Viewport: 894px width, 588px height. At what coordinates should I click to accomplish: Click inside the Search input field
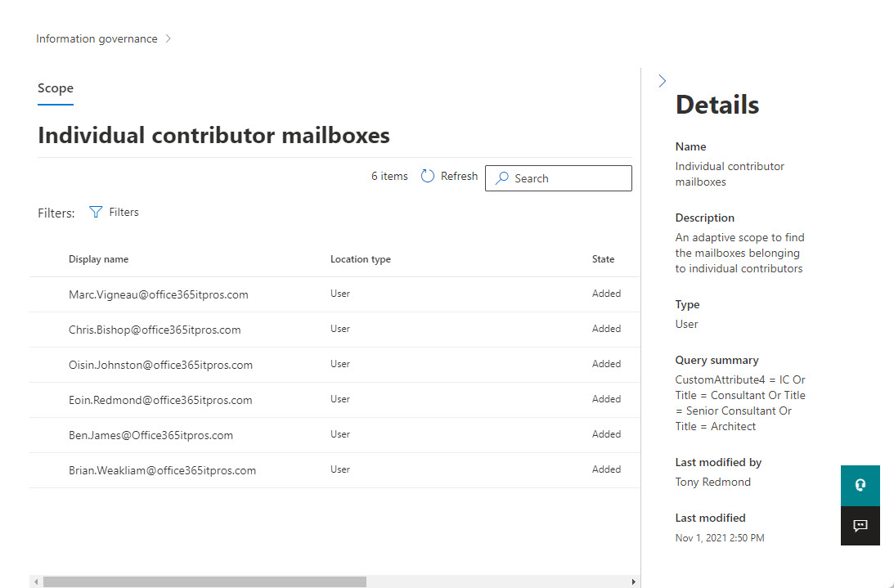tap(564, 177)
